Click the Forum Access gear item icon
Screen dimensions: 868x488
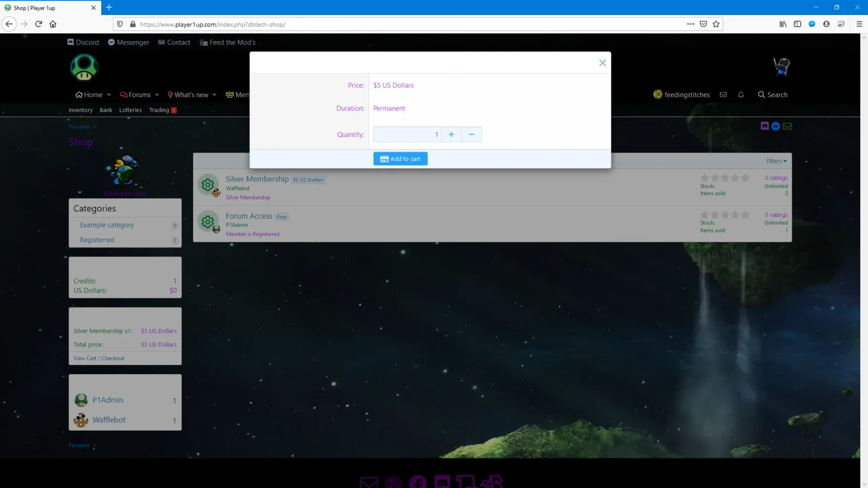(207, 222)
